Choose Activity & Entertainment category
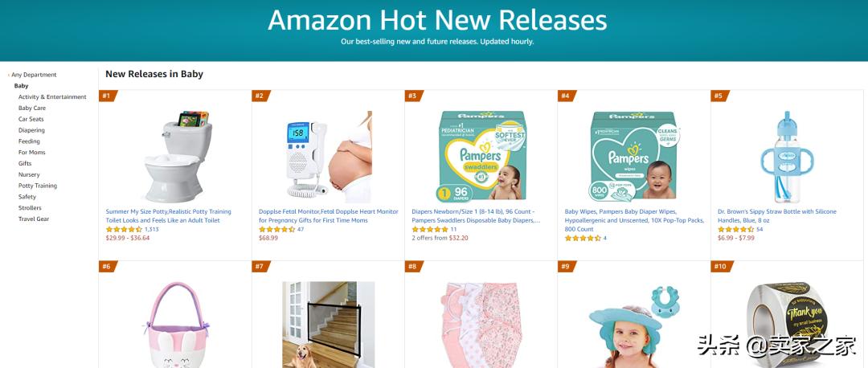 coord(52,97)
